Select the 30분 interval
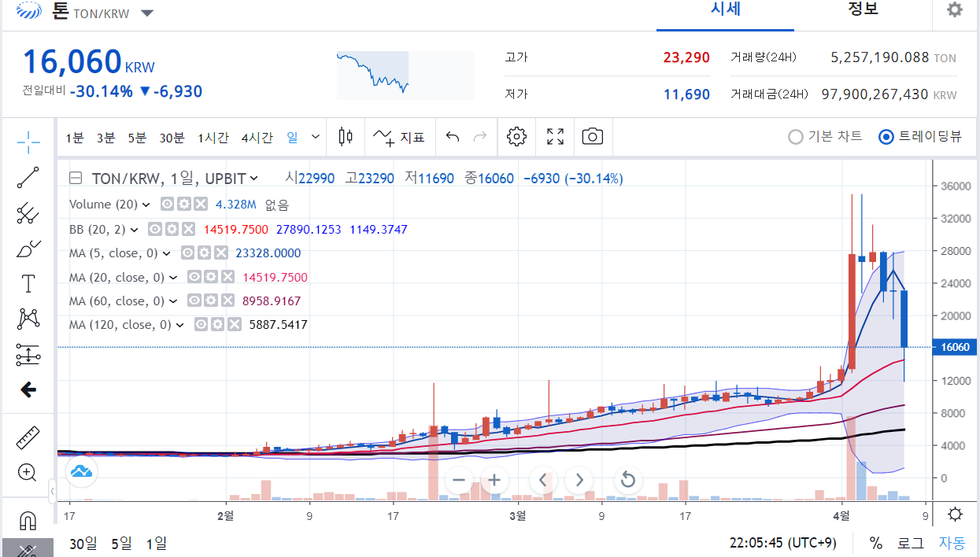 pyautogui.click(x=172, y=138)
